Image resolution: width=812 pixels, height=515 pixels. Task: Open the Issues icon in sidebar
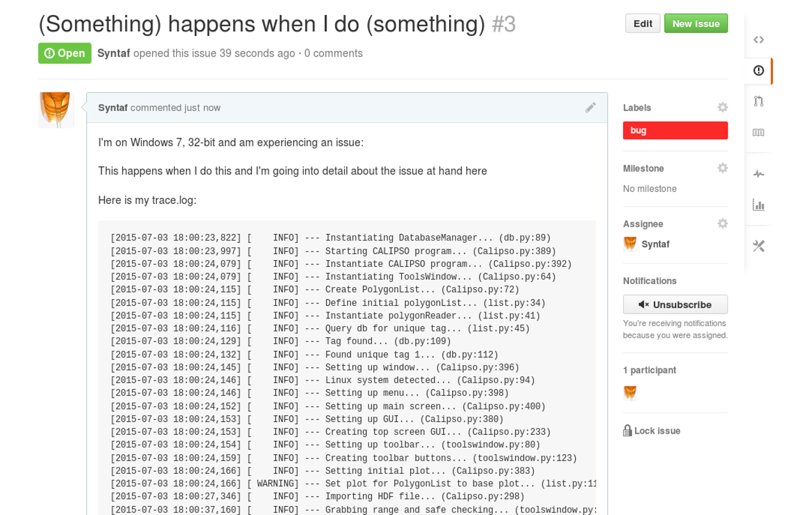758,71
